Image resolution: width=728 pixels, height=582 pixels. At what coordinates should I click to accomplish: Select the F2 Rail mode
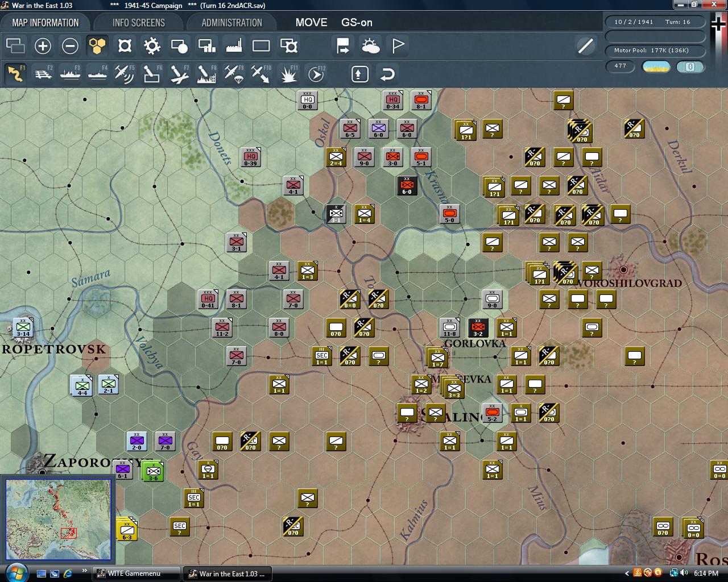43,74
